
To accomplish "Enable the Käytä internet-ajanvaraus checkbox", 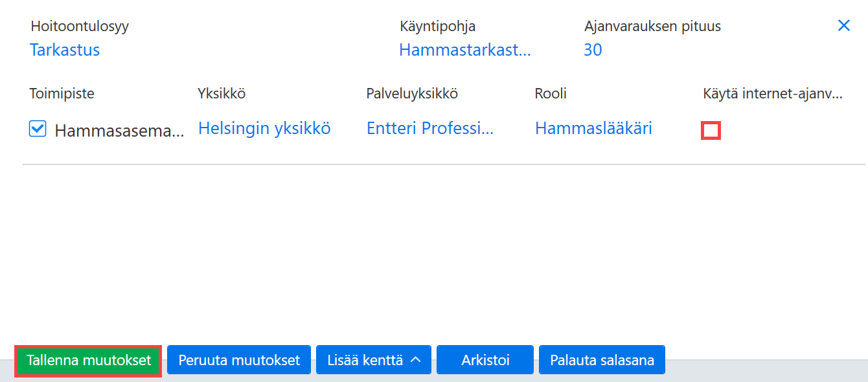I will pos(711,131).
